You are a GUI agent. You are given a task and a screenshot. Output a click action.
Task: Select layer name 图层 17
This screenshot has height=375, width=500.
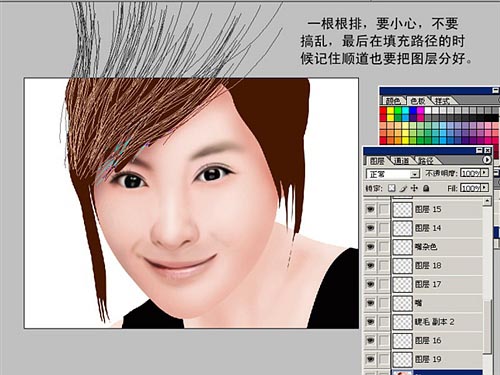click(x=428, y=284)
